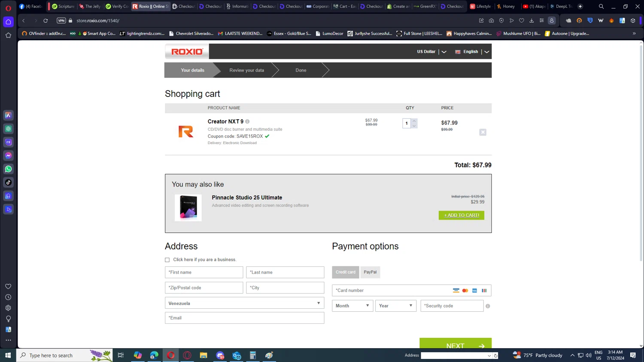The height and width of the screenshot is (362, 644).
Task: Select the Done step
Action: (301, 70)
